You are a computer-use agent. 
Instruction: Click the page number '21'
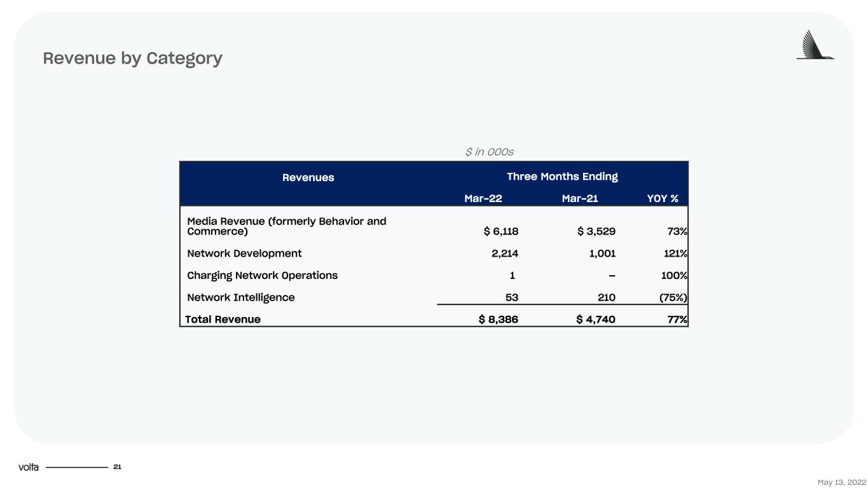point(117,467)
